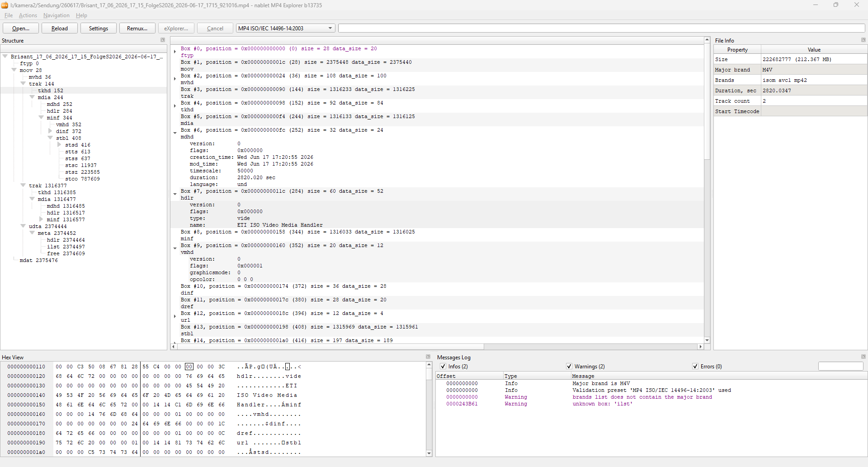Screen dimensions: 868x467
Task: Collapse Box #7 hdlr details
Action: point(175,194)
